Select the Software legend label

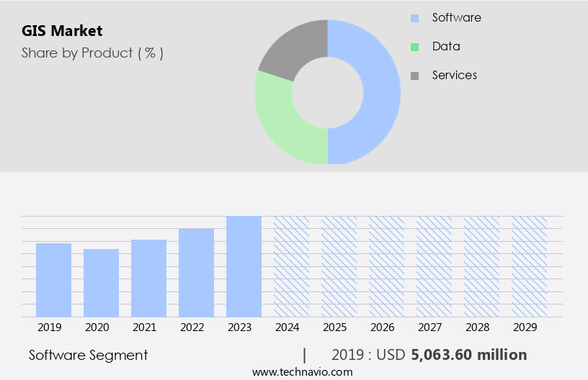pos(456,17)
